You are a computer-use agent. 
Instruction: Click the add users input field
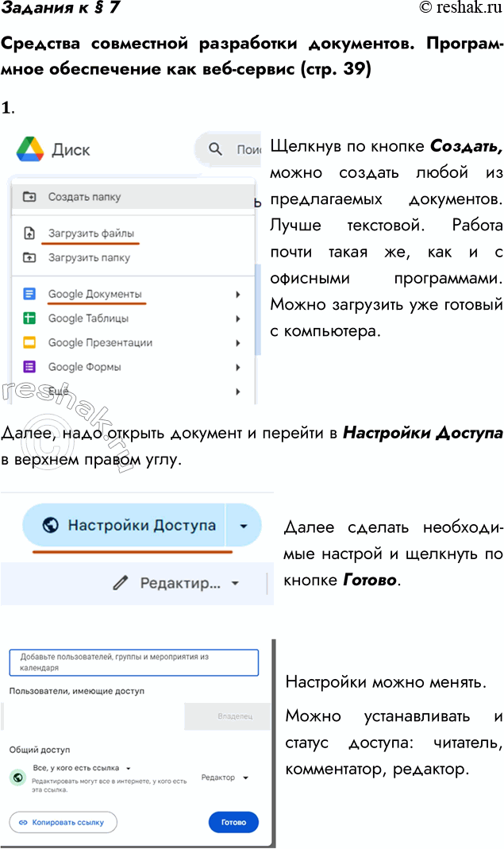click(x=133, y=662)
